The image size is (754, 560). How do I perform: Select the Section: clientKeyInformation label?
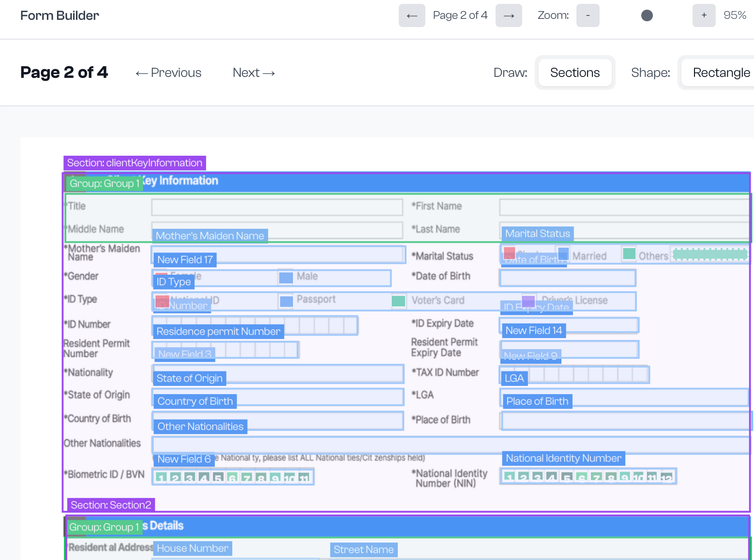tap(135, 163)
